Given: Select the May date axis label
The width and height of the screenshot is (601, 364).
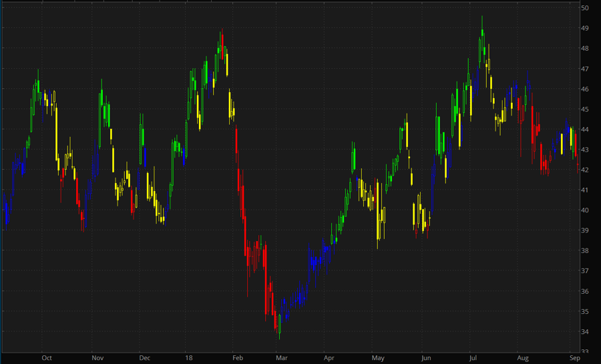Looking at the screenshot, I should (x=379, y=358).
